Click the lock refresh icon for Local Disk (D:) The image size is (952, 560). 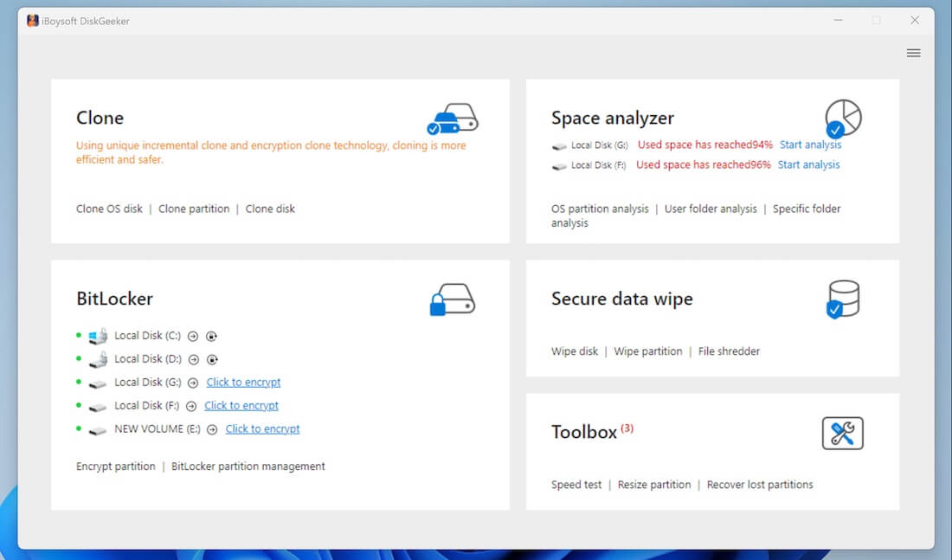point(212,359)
